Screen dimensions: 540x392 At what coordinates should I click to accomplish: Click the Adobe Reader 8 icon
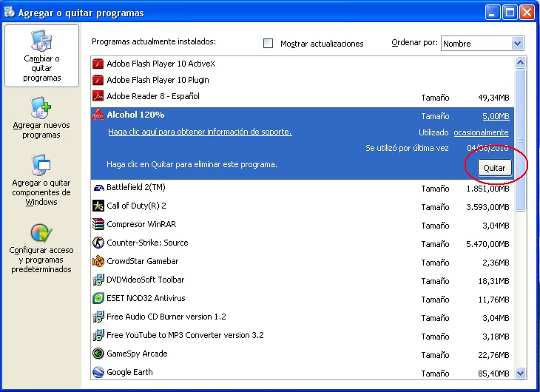coord(98,95)
